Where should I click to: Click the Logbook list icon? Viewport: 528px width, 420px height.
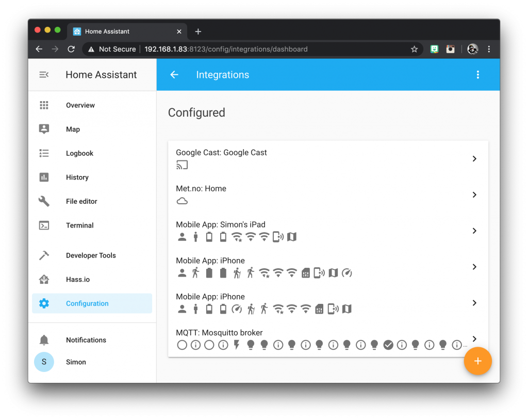(x=44, y=153)
